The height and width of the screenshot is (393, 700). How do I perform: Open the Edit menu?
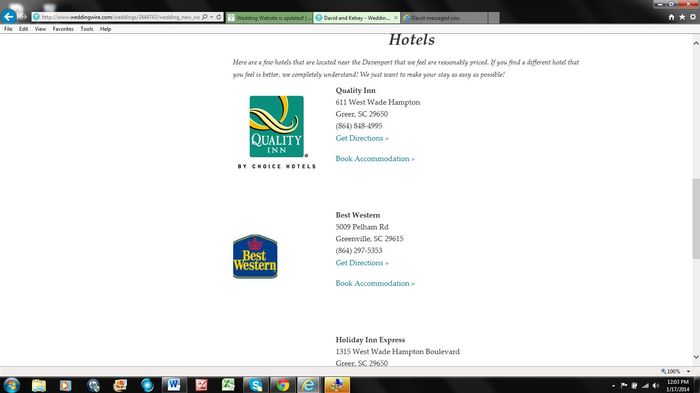23,29
